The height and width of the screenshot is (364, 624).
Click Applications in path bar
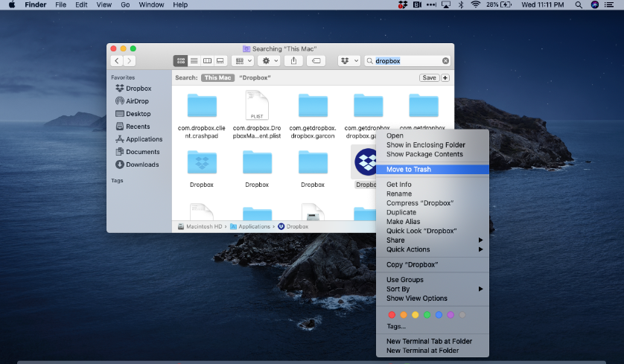click(250, 226)
